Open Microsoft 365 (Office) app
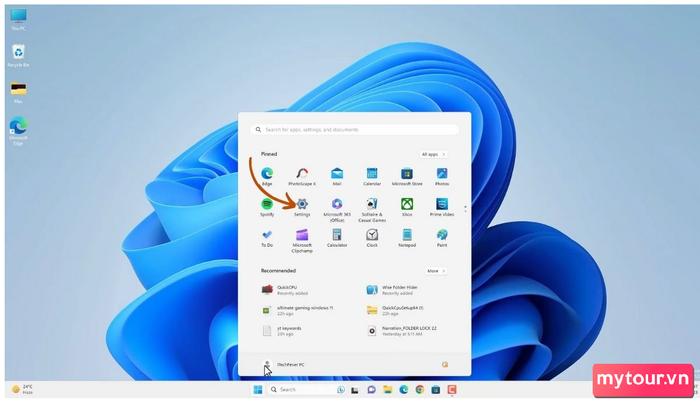This screenshot has width=700, height=405. click(337, 210)
